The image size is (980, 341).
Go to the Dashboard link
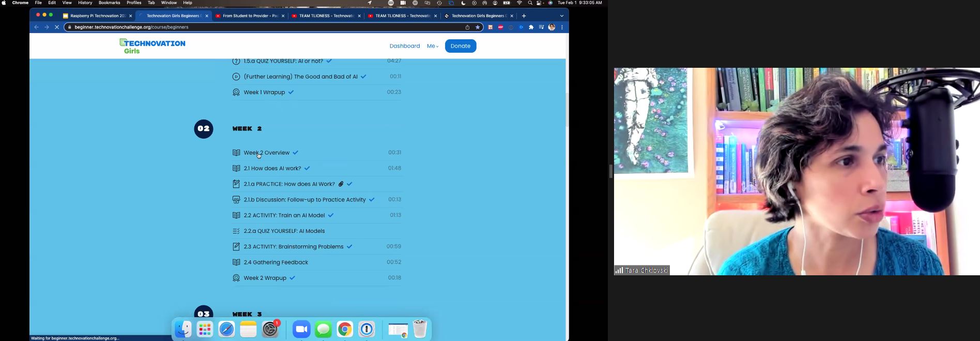[405, 46]
